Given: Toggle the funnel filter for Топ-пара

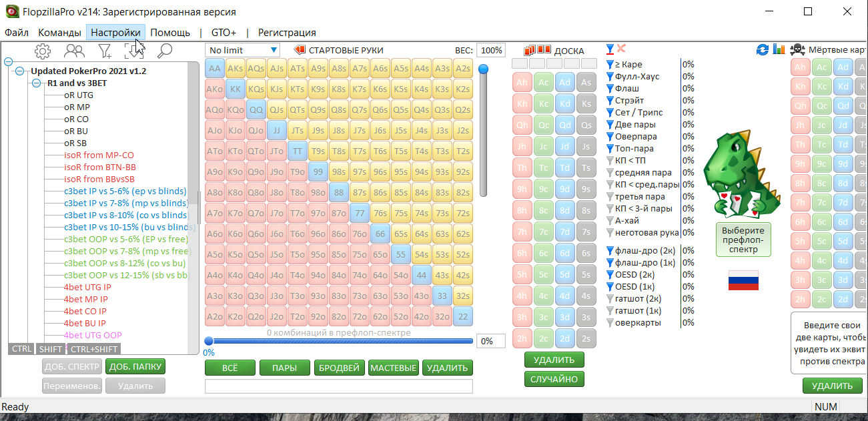Looking at the screenshot, I should coord(609,149).
